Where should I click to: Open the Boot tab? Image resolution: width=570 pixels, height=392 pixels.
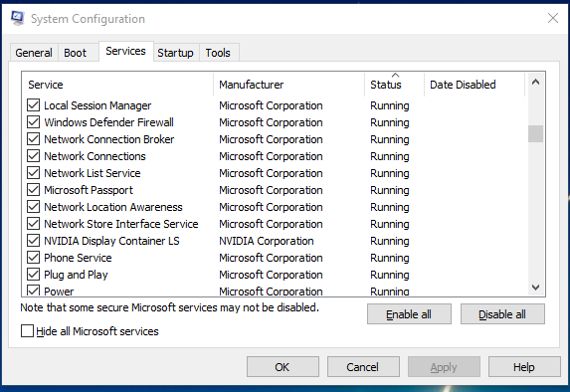[76, 53]
